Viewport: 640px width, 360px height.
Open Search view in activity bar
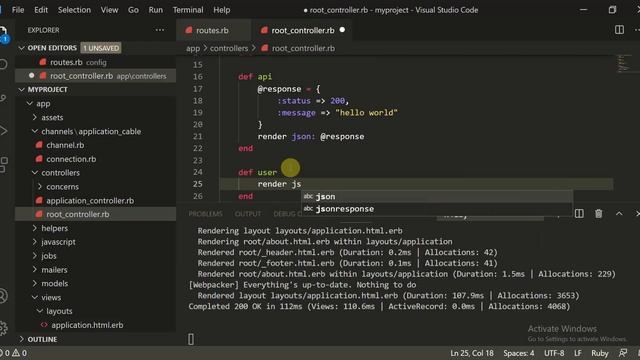click(3, 64)
